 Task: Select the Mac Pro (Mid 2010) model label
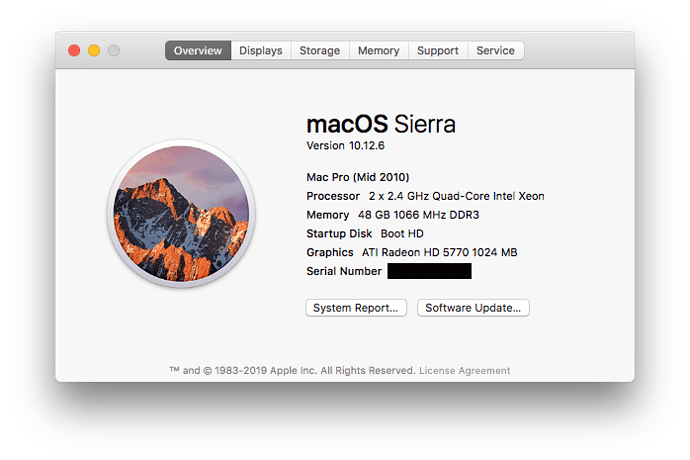[357, 177]
